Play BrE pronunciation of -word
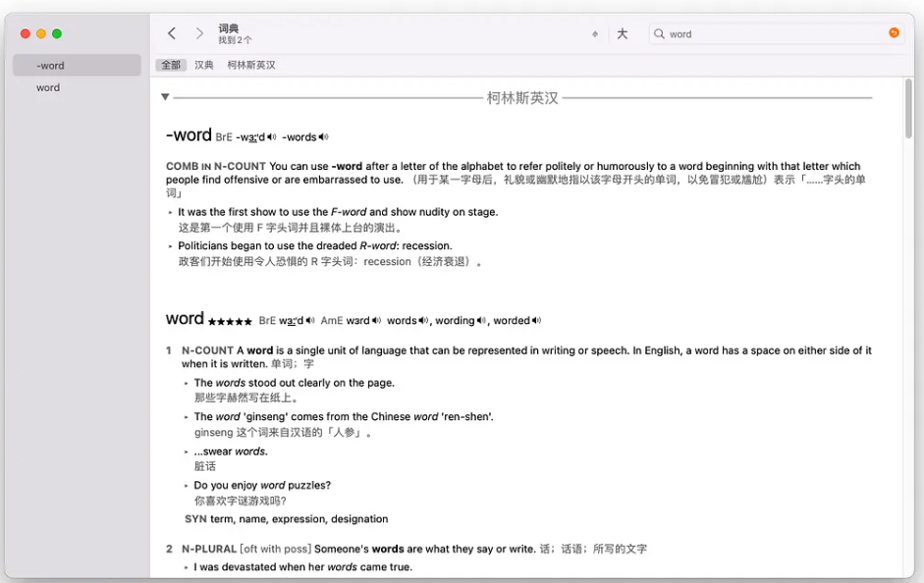924x583 pixels. point(272,137)
